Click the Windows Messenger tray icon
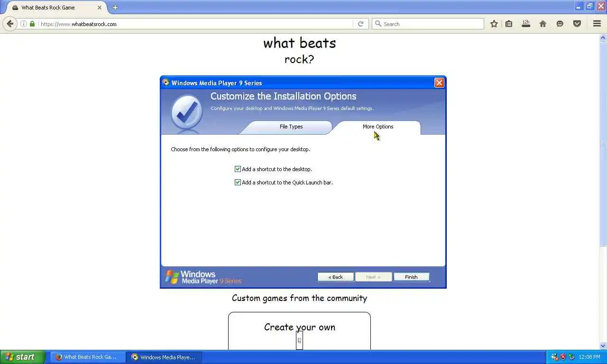Image resolution: width=607 pixels, height=364 pixels. (554, 357)
